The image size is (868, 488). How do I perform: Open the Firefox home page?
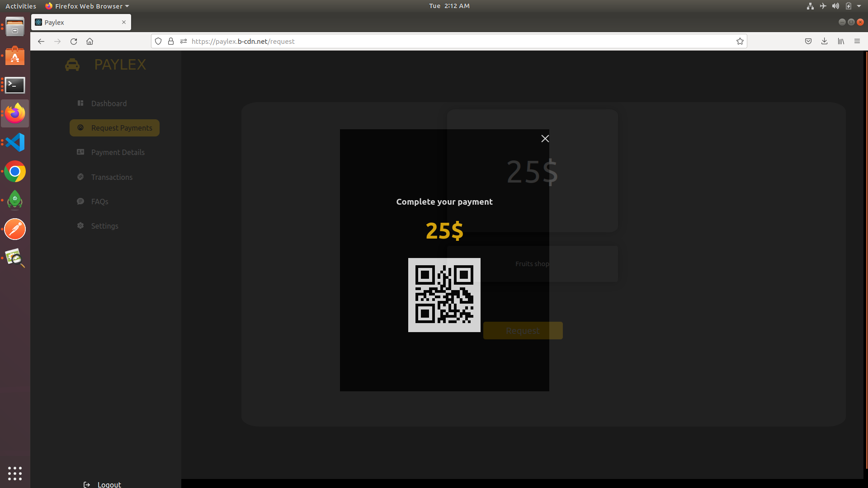tap(90, 41)
